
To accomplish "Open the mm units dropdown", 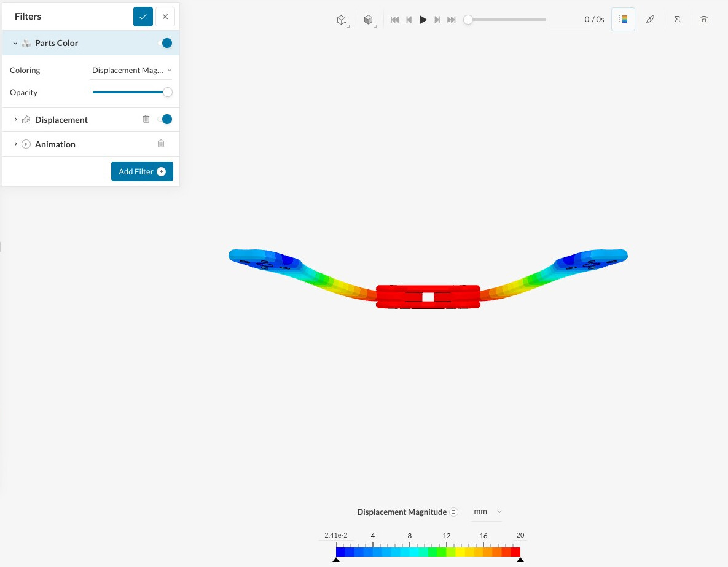I will point(487,512).
